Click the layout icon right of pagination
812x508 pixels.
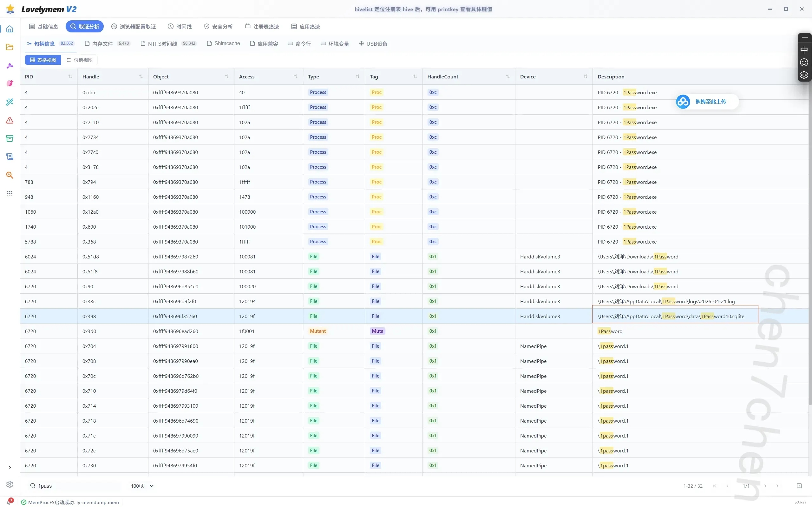click(x=799, y=486)
